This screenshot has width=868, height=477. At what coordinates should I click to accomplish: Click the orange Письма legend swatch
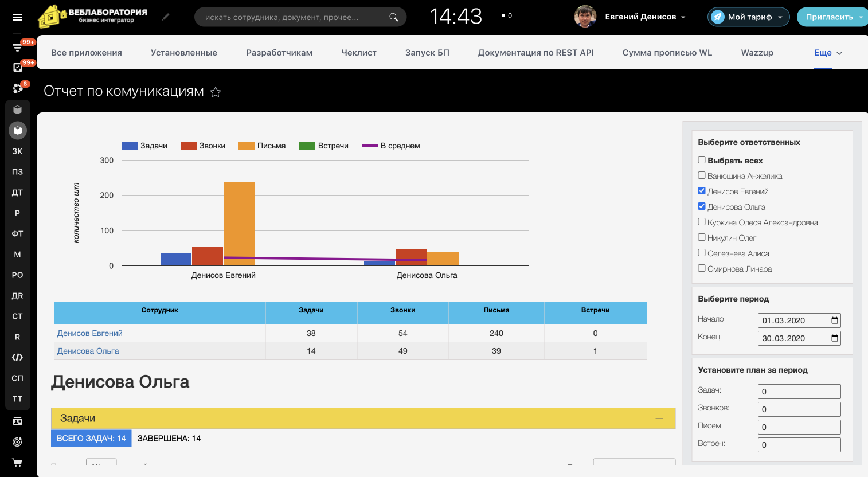(246, 146)
